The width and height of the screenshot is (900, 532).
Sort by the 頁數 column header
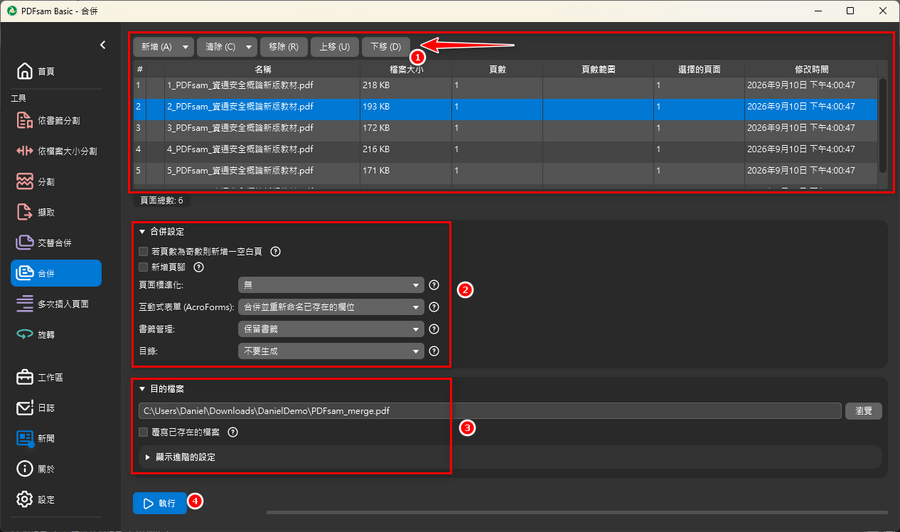tap(497, 69)
